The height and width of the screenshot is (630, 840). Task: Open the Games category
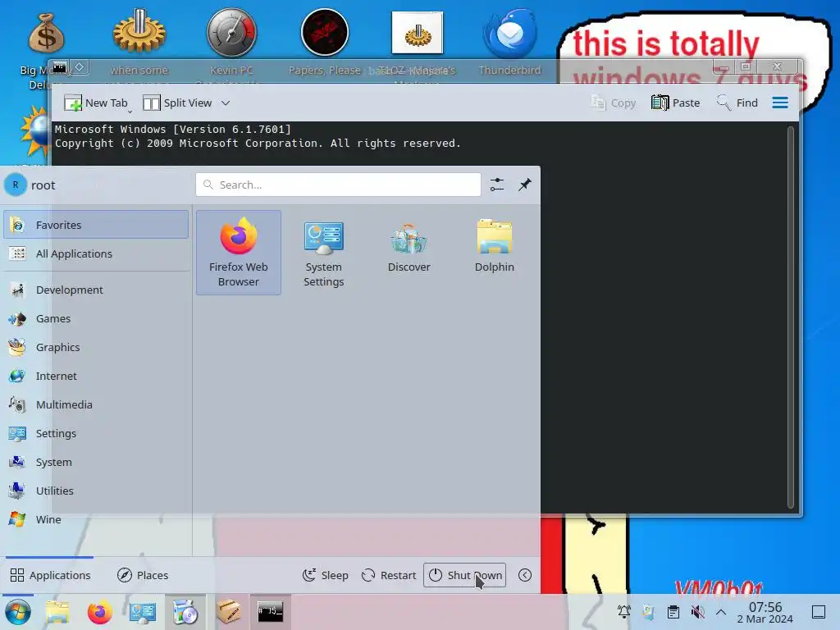[x=96, y=319]
